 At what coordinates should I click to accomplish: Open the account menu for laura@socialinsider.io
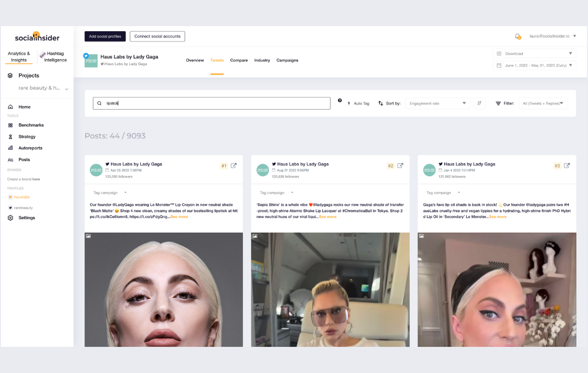click(x=553, y=36)
